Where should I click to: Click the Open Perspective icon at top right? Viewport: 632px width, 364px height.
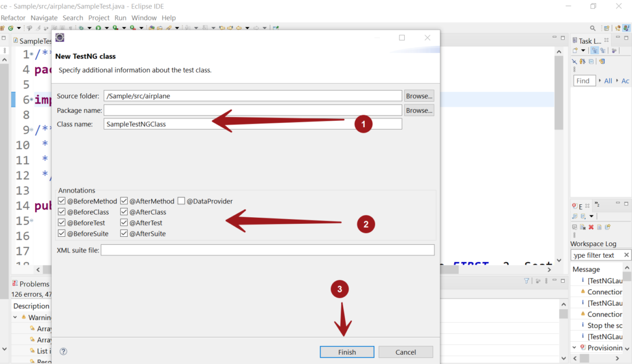(607, 28)
